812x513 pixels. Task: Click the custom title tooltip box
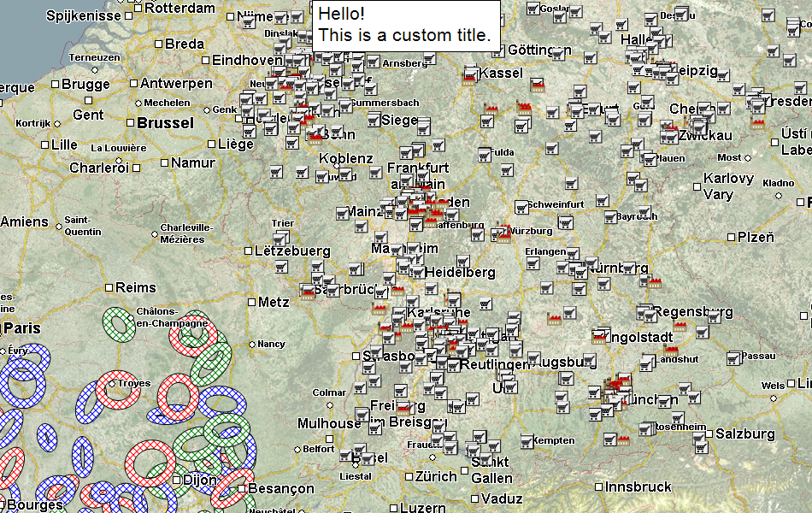[406, 26]
